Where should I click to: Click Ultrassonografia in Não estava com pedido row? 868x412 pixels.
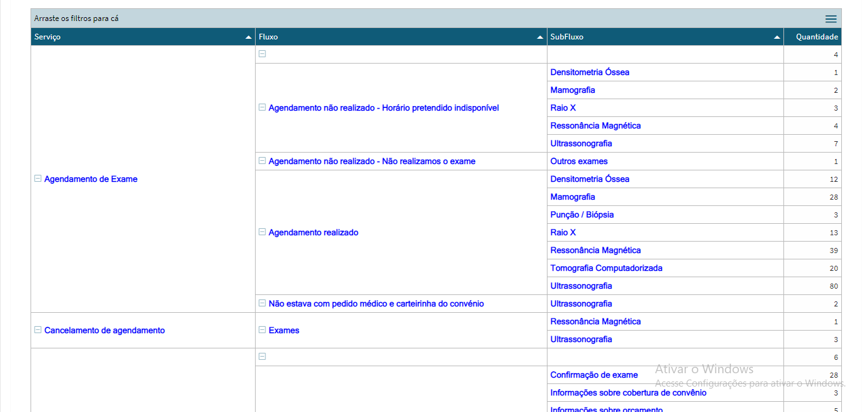[x=581, y=304]
